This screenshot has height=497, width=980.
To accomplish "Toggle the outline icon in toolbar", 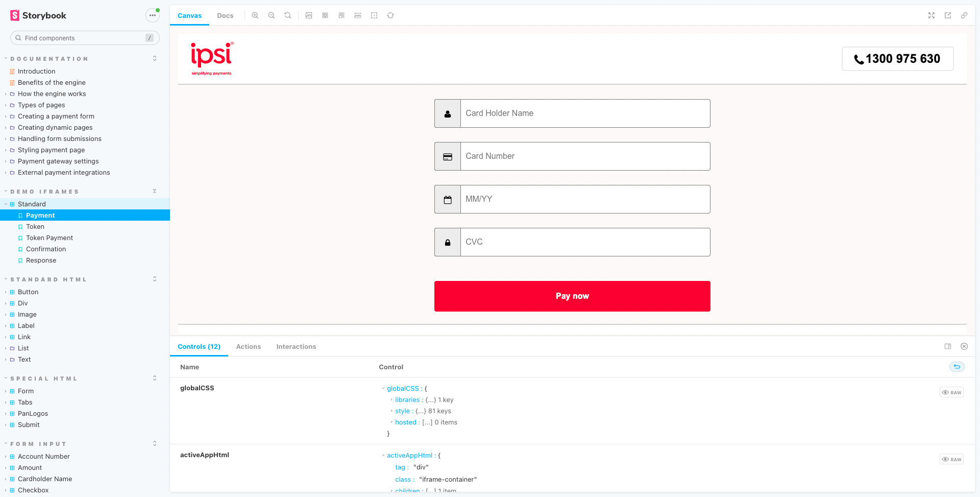I will [374, 15].
